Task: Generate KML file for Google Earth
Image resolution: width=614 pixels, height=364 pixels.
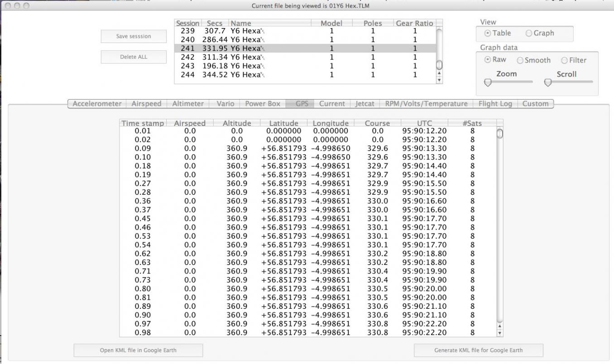Action: [478, 350]
